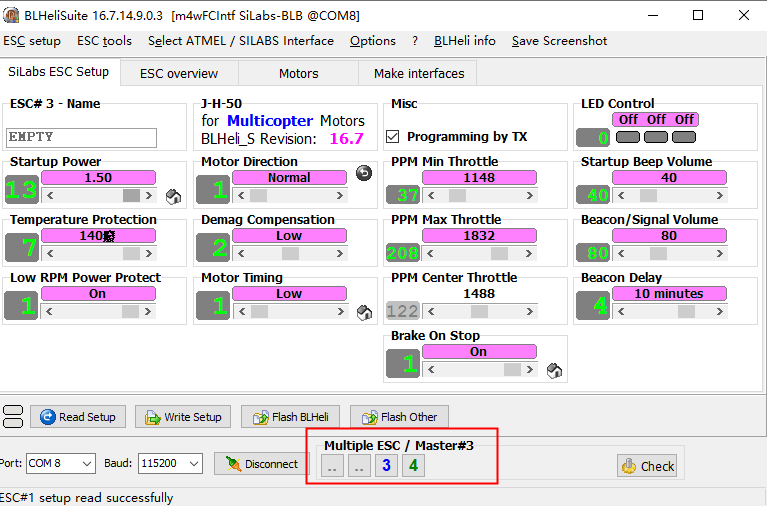
Task: Click the Read Setup button
Action: (78, 417)
